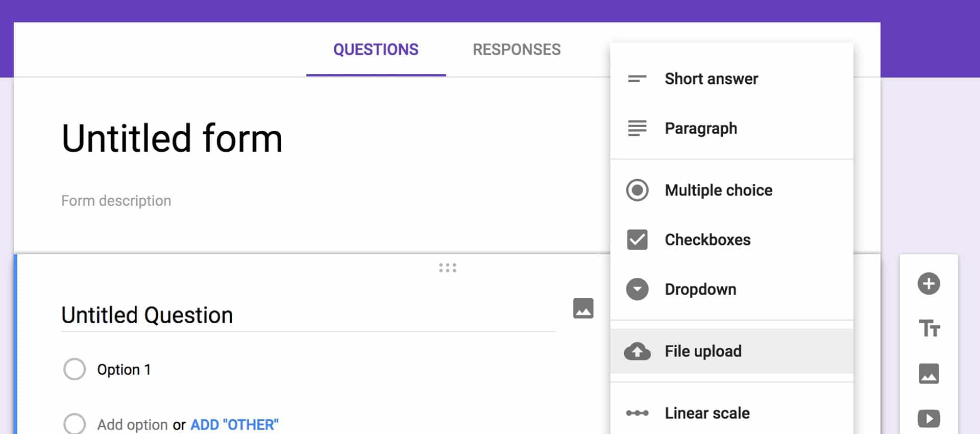Open the Responses tab

tap(517, 50)
